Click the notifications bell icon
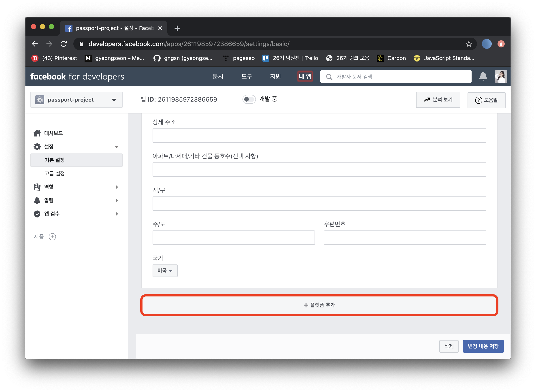This screenshot has width=536, height=392. tap(483, 76)
